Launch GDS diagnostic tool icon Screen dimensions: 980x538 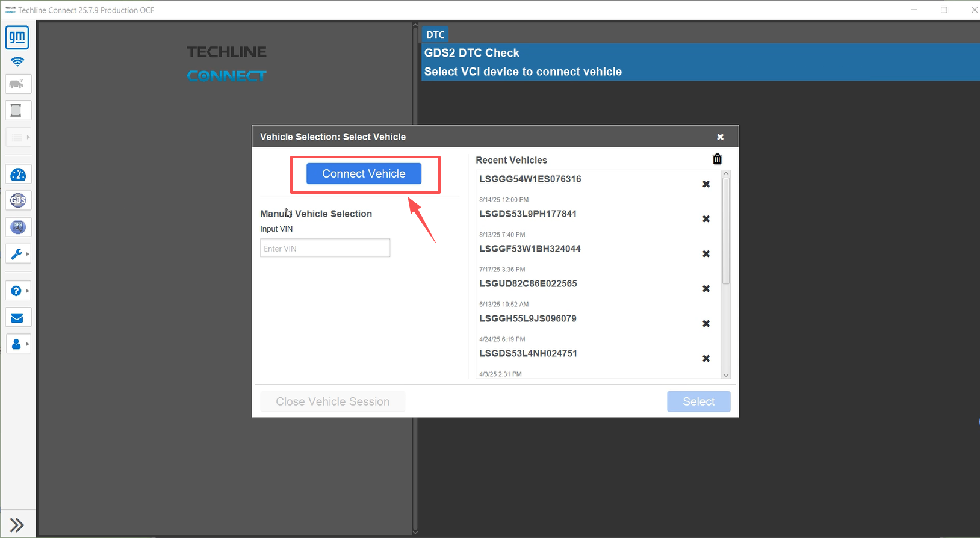pyautogui.click(x=18, y=200)
